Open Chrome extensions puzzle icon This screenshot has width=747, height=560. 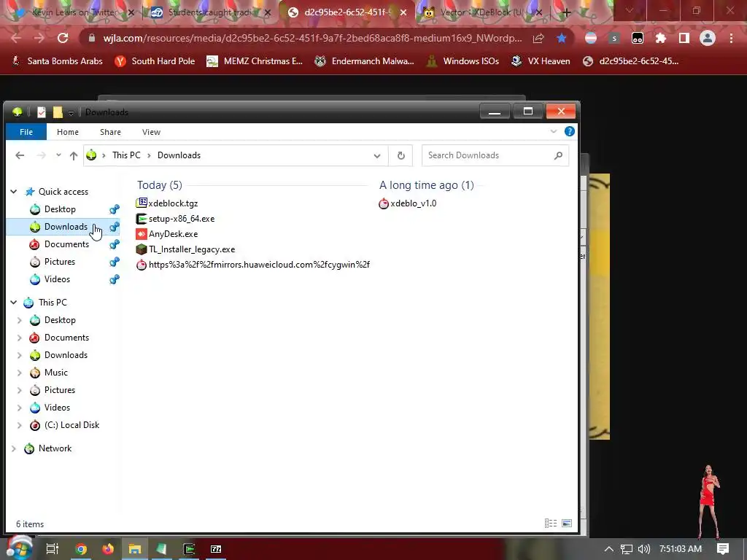660,38
